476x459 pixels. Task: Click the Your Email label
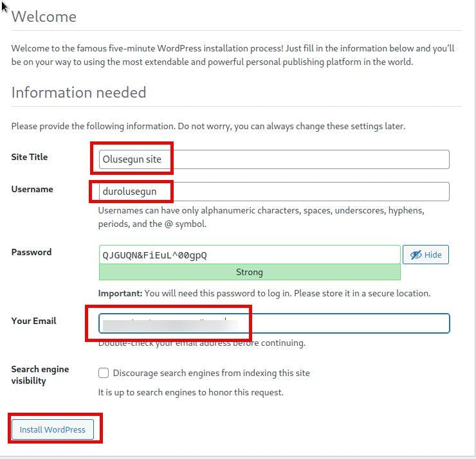(x=33, y=321)
